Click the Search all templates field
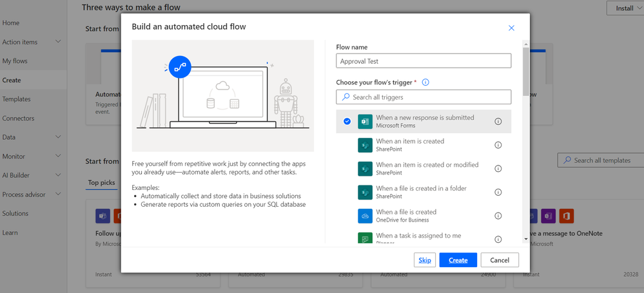 [x=600, y=160]
